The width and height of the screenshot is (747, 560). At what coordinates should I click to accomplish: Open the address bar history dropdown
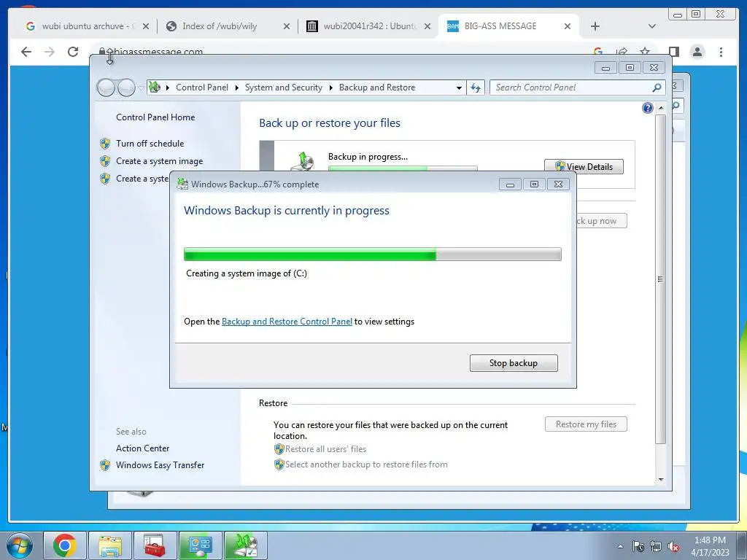tap(459, 87)
